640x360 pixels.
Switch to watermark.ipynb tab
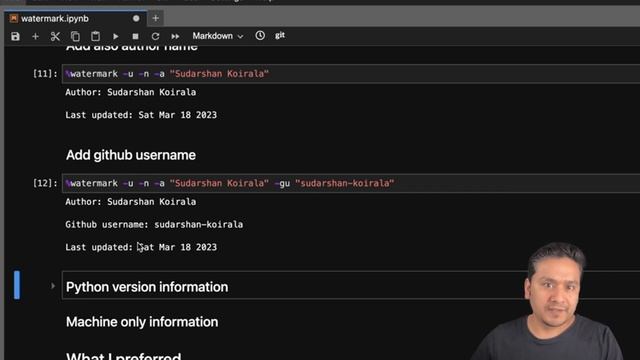click(x=55, y=19)
